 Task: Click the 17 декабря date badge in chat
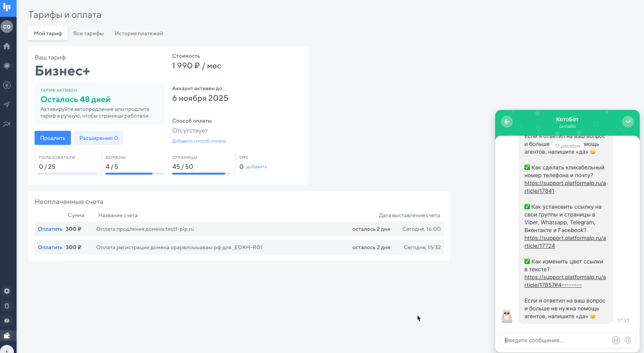[x=567, y=146]
